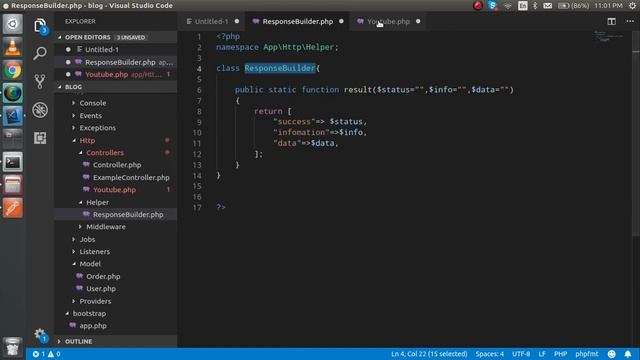640x360 pixels.
Task: Open the Search view icon
Action: point(40,53)
